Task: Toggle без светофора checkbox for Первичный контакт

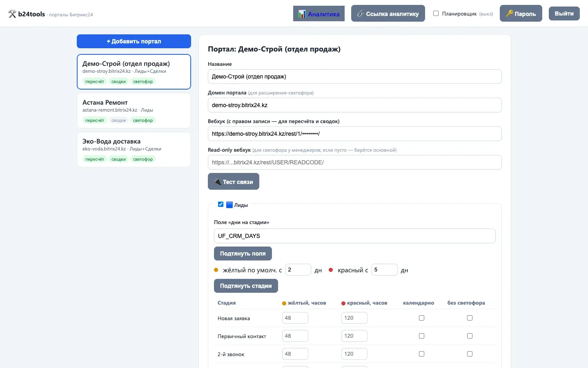Action: [x=470, y=336]
